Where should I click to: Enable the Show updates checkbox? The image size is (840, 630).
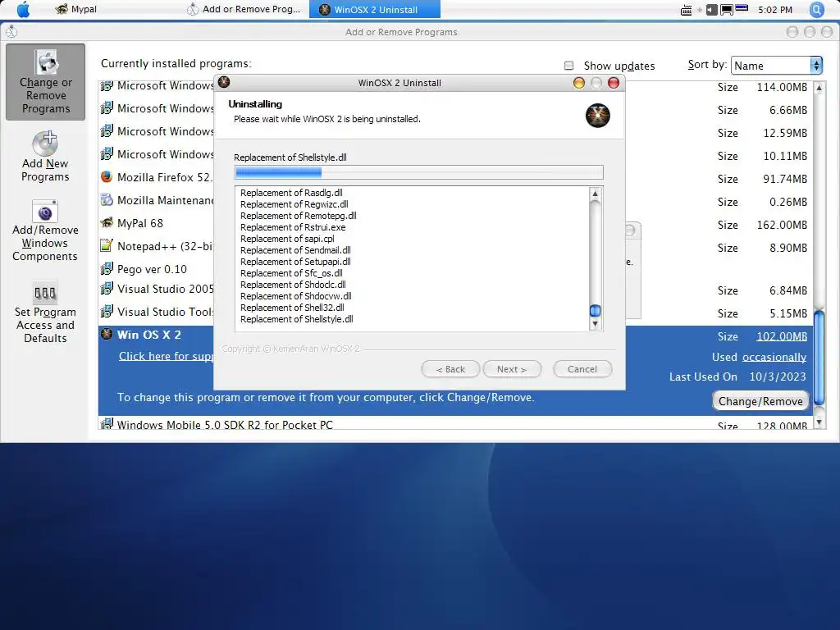click(569, 66)
